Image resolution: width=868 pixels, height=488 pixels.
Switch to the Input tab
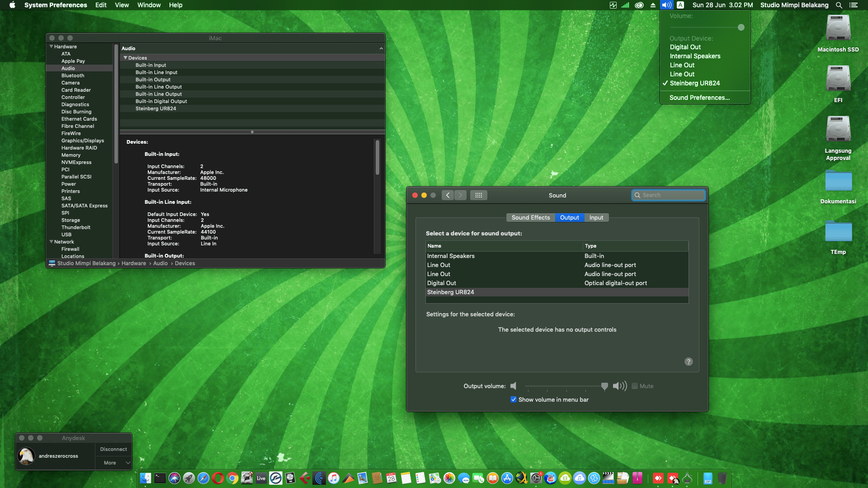tap(596, 217)
